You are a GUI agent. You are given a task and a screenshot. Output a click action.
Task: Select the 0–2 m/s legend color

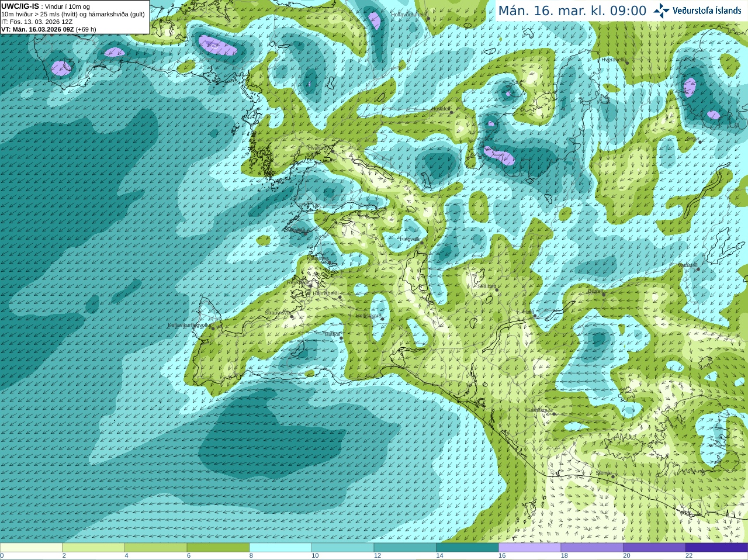[31, 548]
